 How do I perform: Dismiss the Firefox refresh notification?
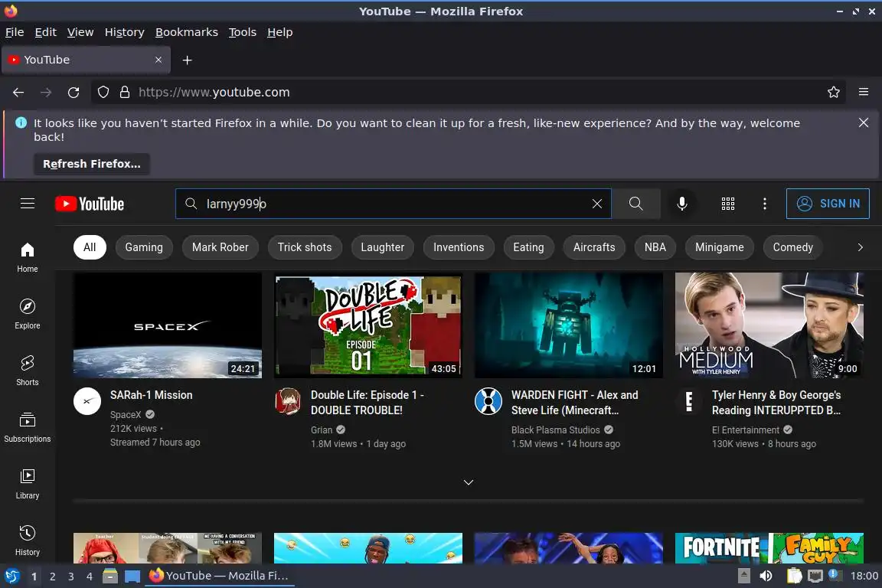tap(864, 122)
